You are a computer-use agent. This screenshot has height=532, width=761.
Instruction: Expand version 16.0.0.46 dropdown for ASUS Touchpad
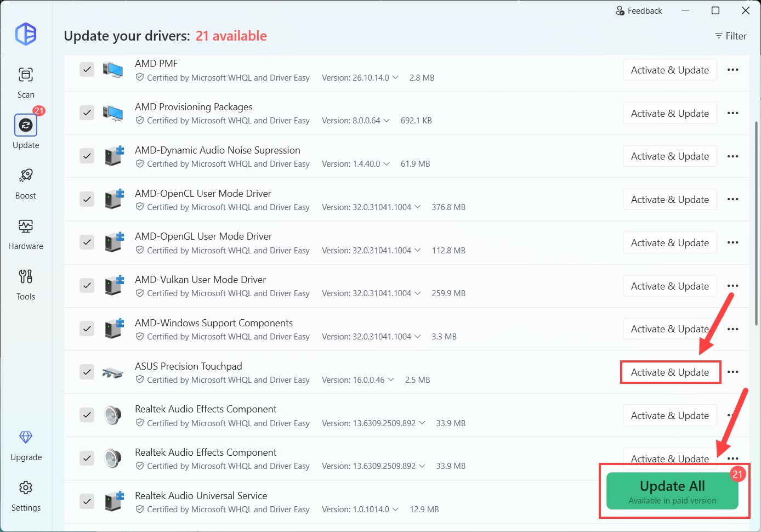391,380
